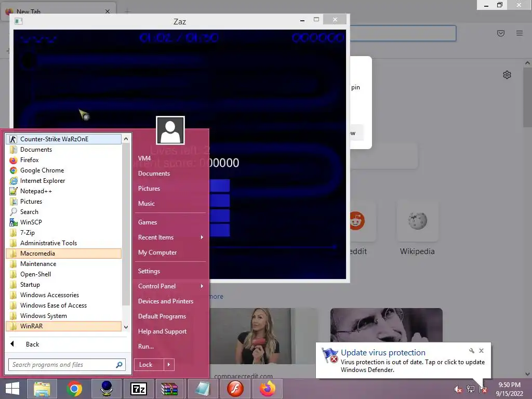Screen dimensions: 532x399
Task: Open Default Programs
Action: point(170,316)
